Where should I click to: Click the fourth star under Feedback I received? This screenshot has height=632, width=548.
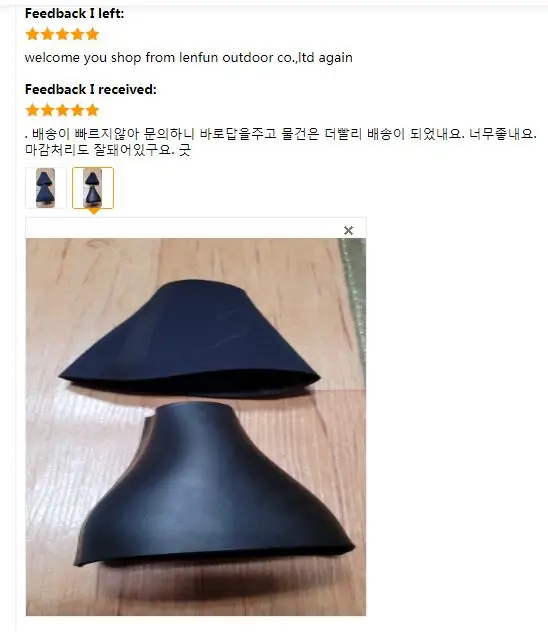point(77,110)
